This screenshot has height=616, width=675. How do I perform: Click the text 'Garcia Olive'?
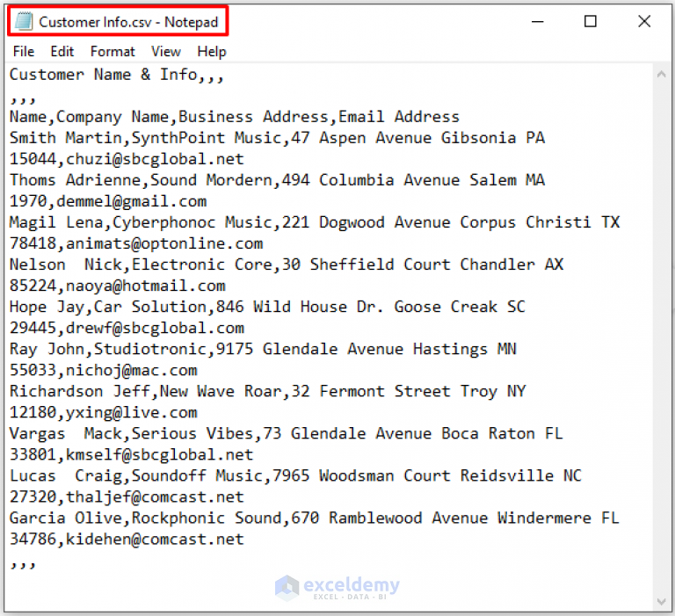tap(66, 518)
